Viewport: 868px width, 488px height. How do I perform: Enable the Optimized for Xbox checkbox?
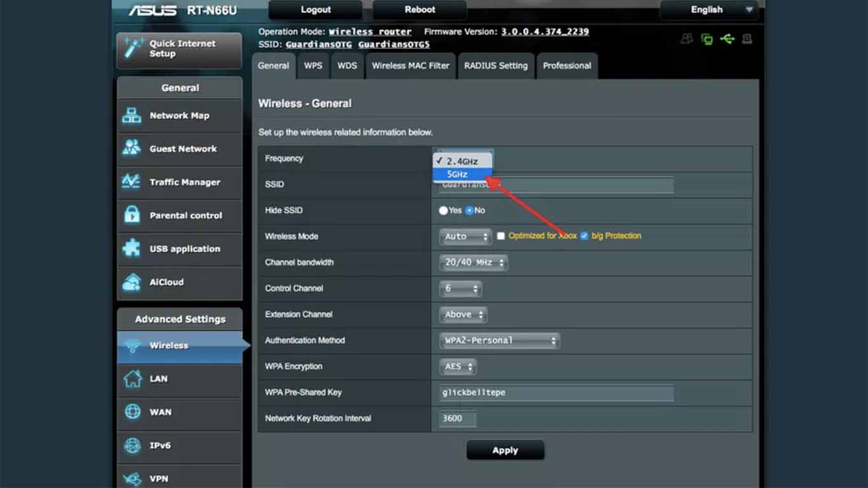tap(501, 236)
